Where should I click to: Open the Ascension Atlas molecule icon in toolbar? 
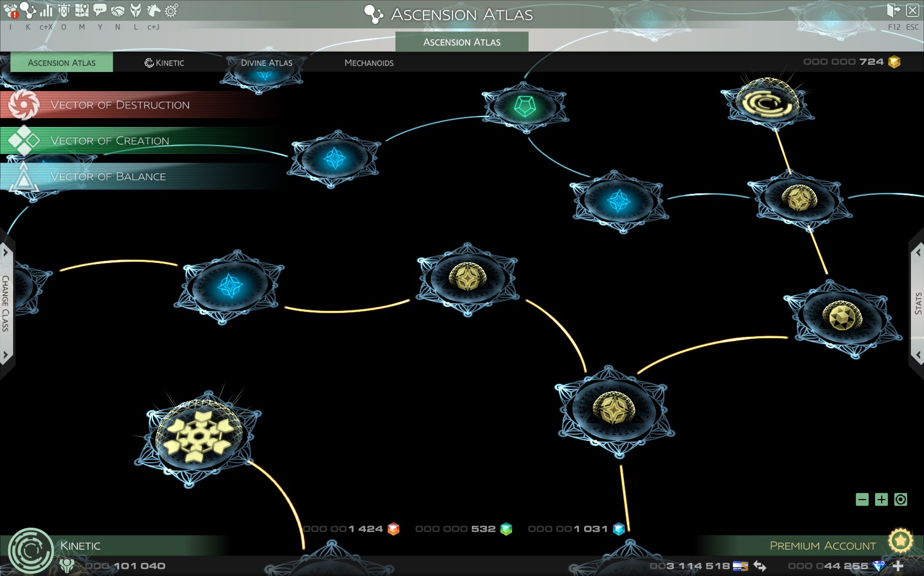(x=28, y=10)
